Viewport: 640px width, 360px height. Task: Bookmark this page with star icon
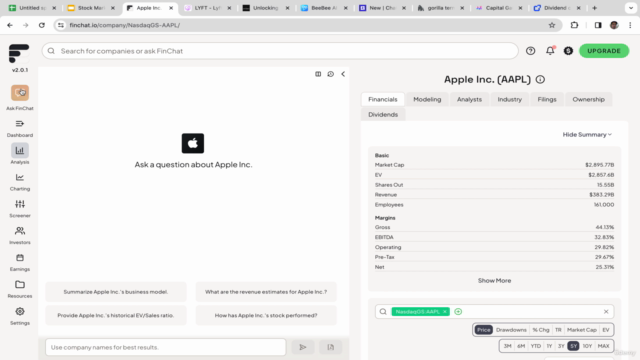552,25
